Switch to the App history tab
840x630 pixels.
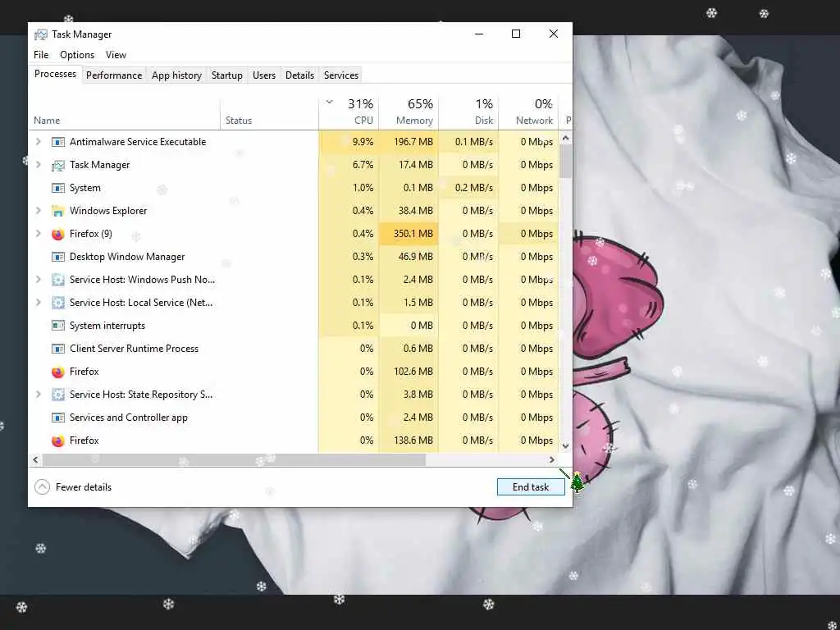[177, 75]
